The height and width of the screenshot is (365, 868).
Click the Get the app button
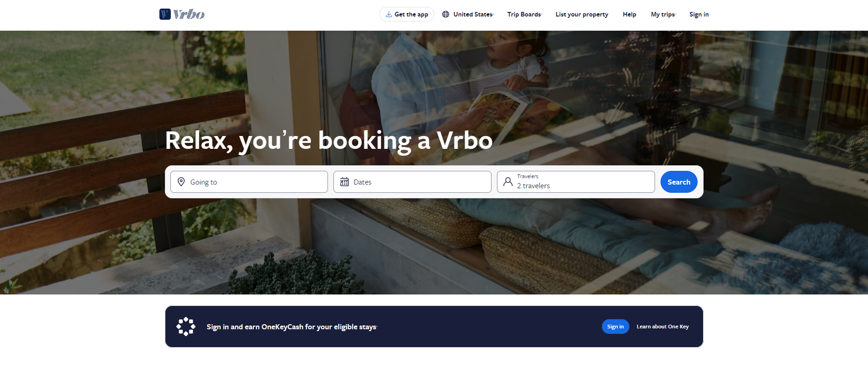click(407, 14)
